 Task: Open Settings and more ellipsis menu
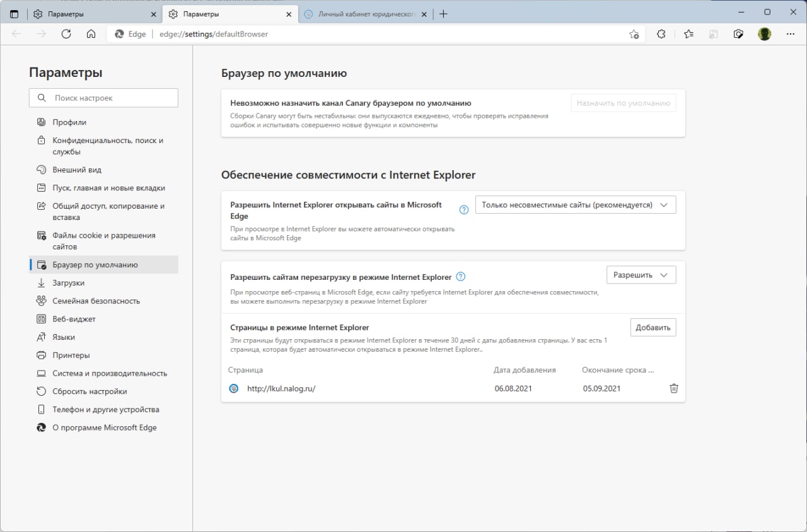point(791,34)
